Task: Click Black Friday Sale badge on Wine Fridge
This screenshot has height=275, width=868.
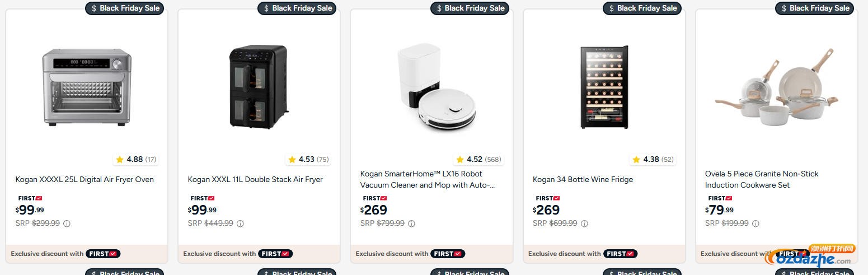Action: click(641, 8)
